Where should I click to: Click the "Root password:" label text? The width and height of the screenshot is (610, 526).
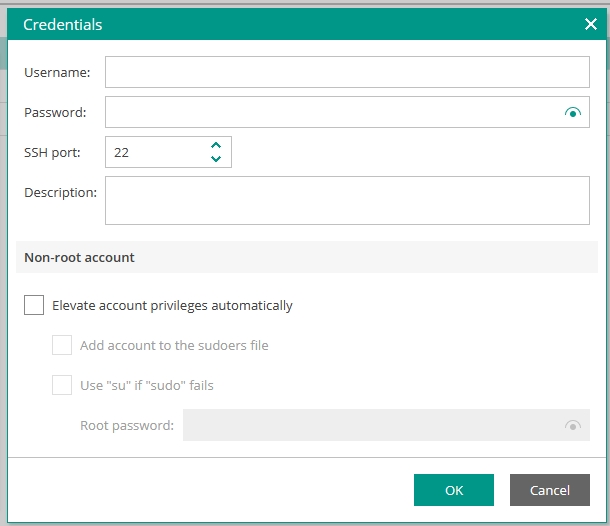(x=126, y=425)
